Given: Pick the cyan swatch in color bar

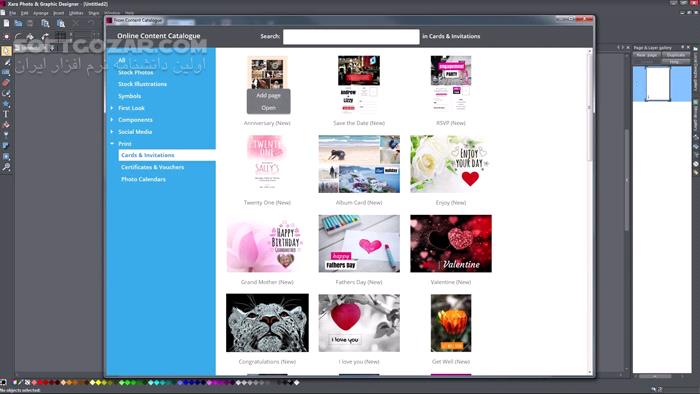Looking at the screenshot, I should point(156,382).
